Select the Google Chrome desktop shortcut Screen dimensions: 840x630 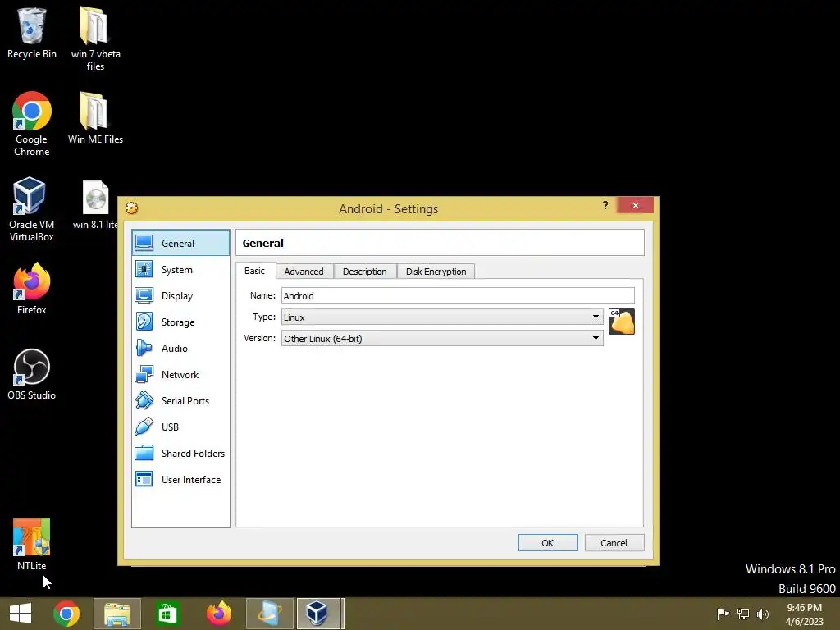coord(32,125)
